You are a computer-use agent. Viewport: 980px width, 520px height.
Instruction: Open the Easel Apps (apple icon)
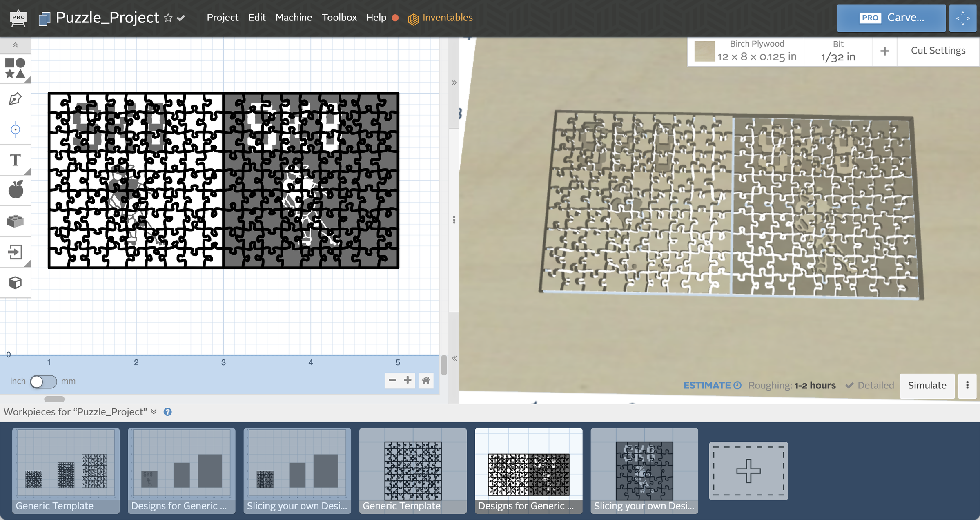coord(15,190)
